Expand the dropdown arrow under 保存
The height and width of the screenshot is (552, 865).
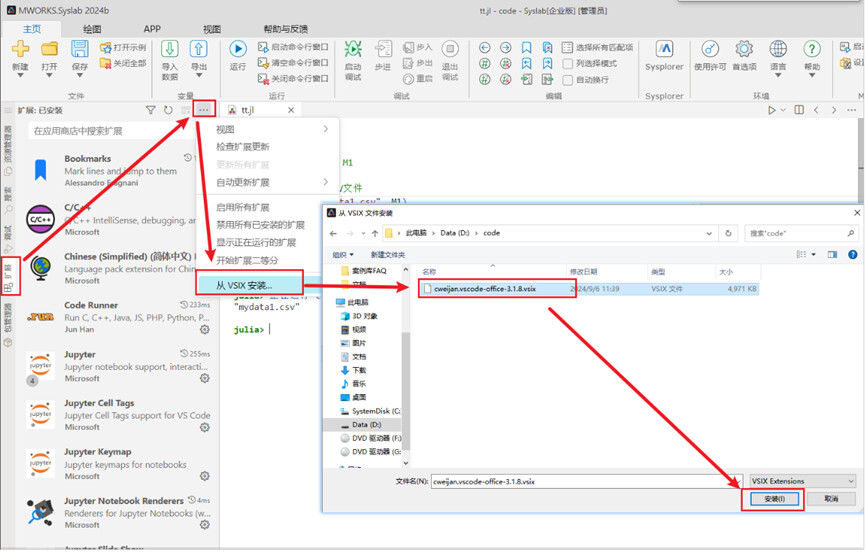(79, 76)
